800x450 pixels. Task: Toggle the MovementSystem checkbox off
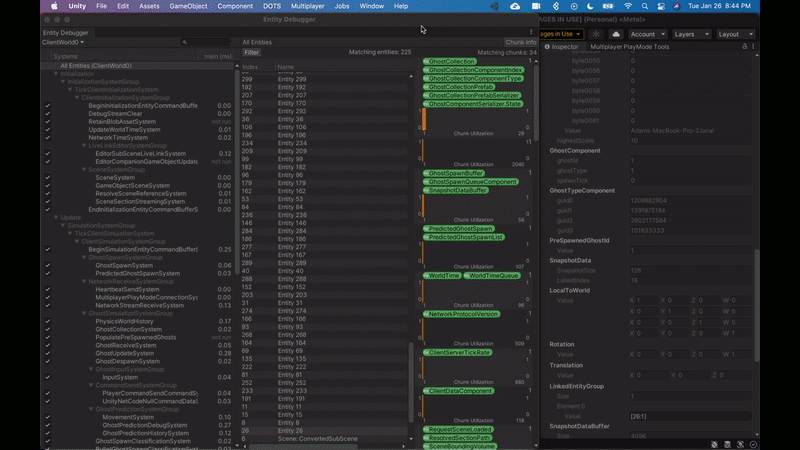point(47,417)
